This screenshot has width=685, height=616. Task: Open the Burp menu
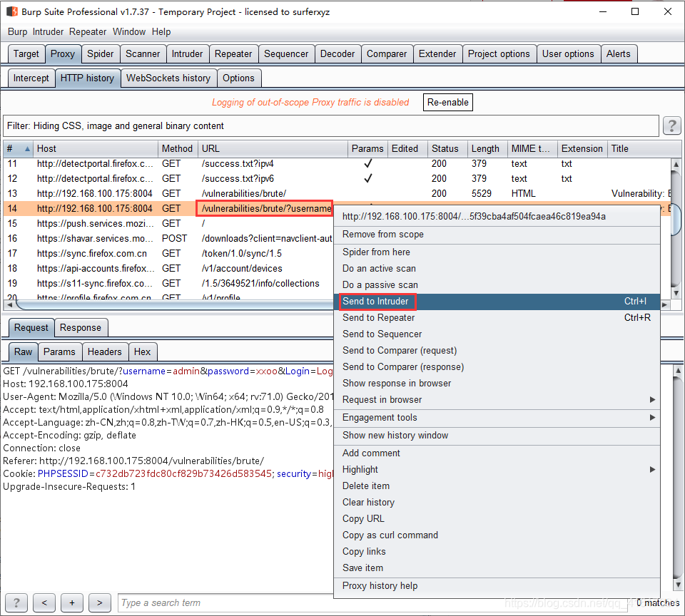tap(17, 31)
